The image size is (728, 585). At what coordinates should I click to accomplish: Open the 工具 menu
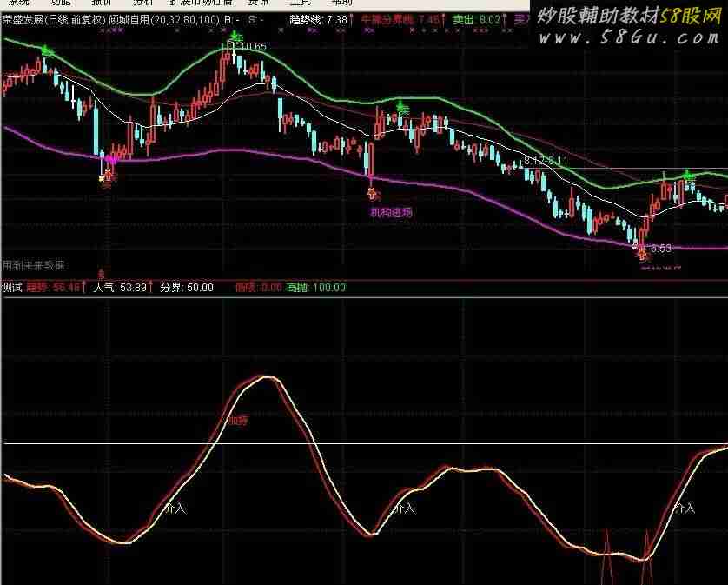(299, 3)
